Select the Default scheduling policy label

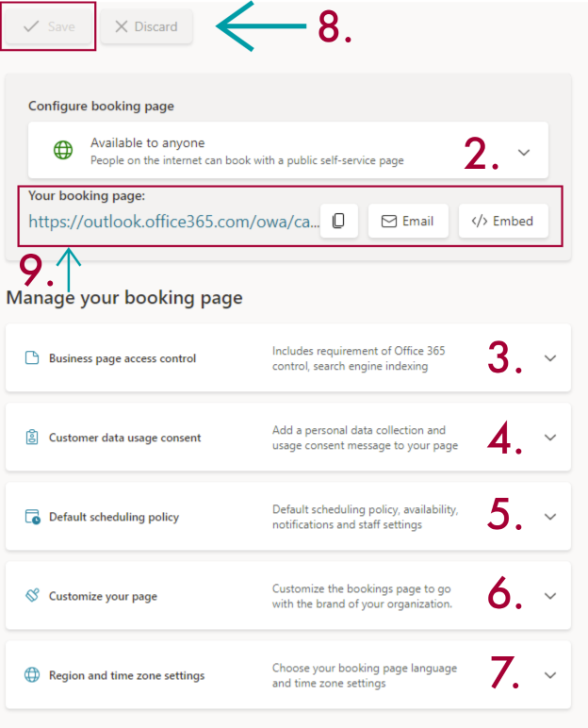tap(114, 517)
